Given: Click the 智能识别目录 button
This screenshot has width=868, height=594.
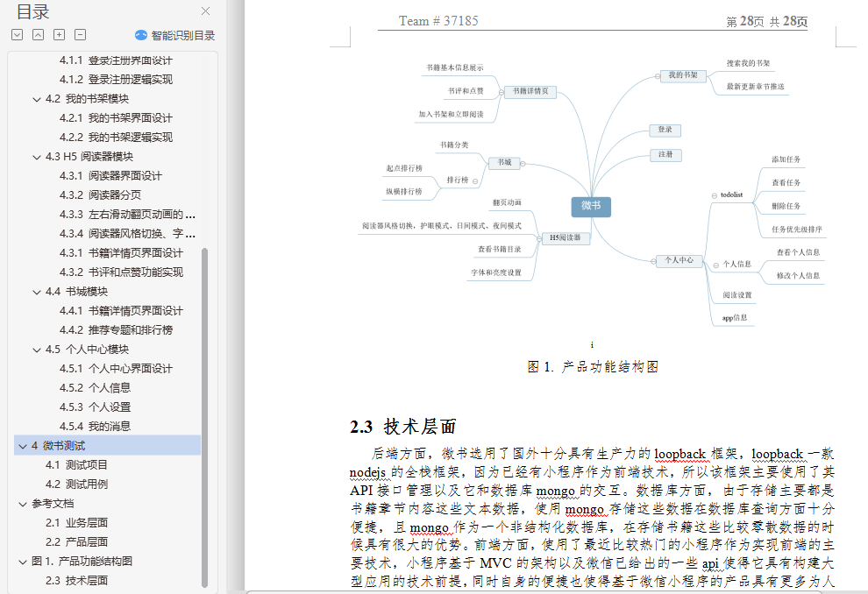Looking at the screenshot, I should (175, 35).
